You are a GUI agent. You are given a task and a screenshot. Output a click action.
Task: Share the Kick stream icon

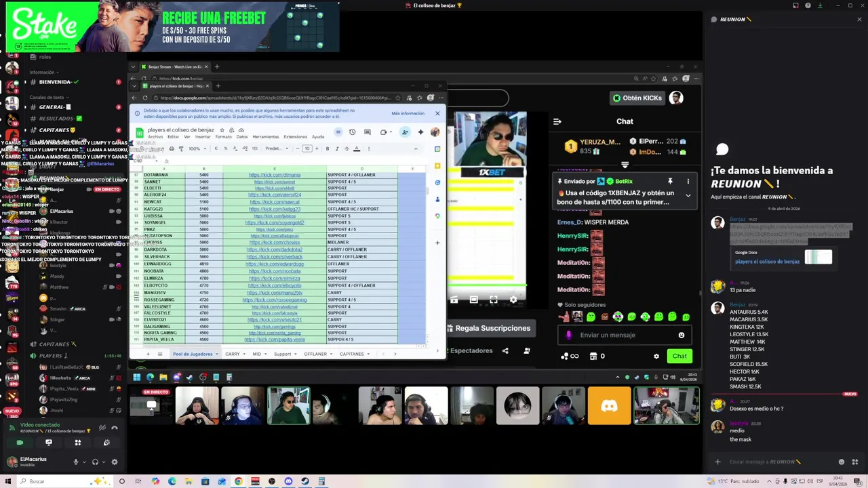tap(505, 350)
